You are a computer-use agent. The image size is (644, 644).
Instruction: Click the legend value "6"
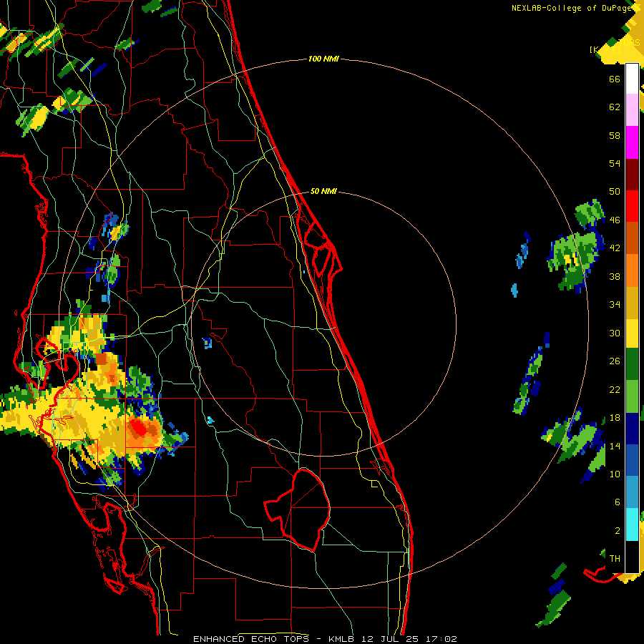tap(618, 502)
